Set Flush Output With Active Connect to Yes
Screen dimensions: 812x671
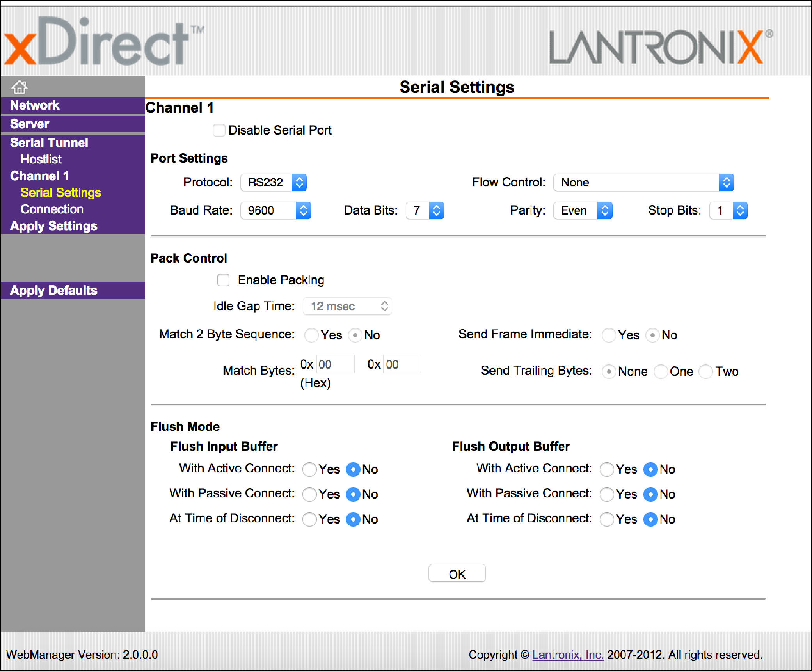[607, 469]
